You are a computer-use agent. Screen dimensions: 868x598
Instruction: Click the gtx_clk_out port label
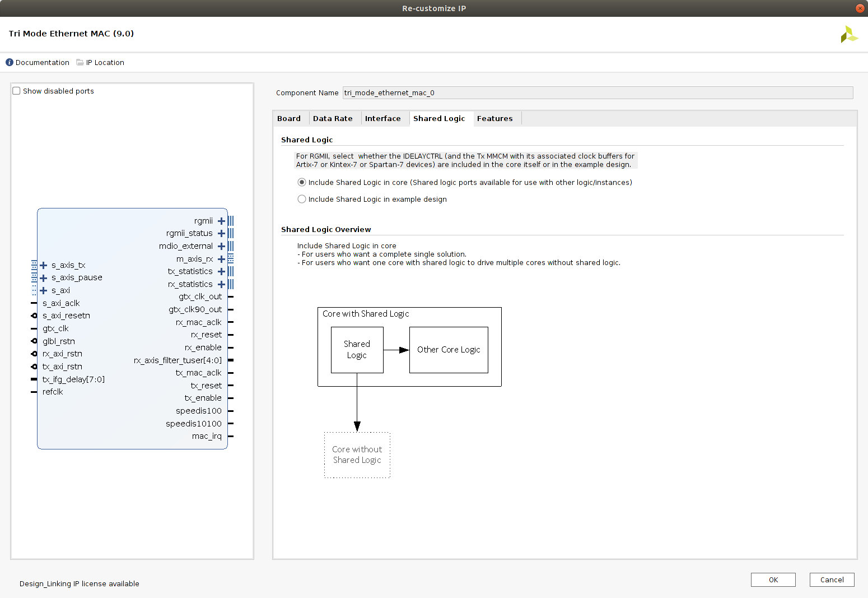200,296
